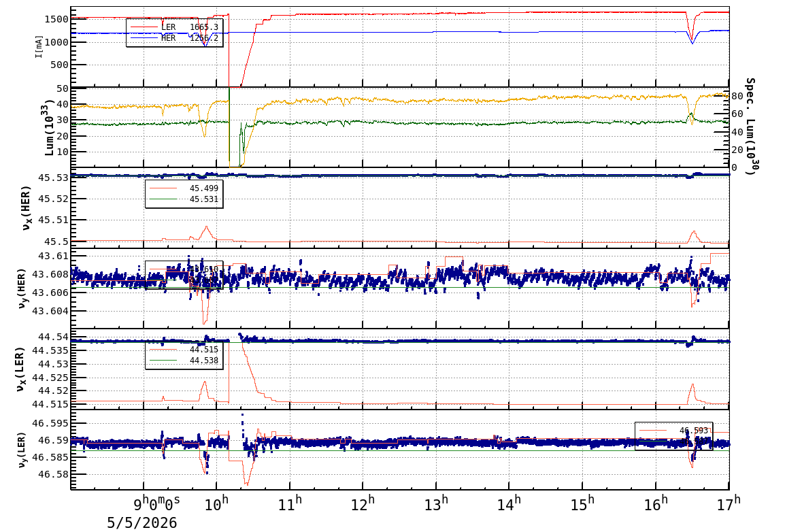Click the 15h time label
Viewport: 785px width, 532px height.
coord(583,503)
